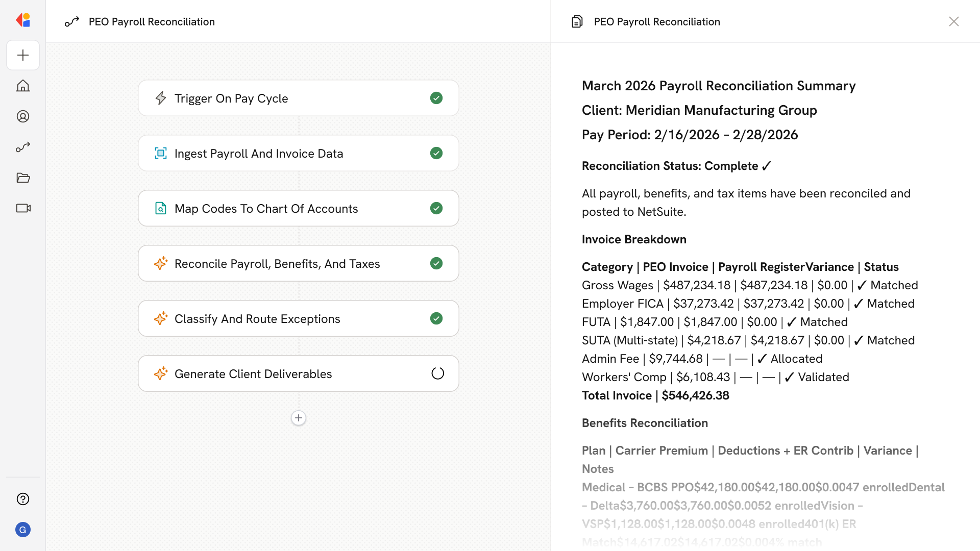The height and width of the screenshot is (551, 980).
Task: Click PEO Payroll Reconciliation workflow title
Action: (152, 21)
